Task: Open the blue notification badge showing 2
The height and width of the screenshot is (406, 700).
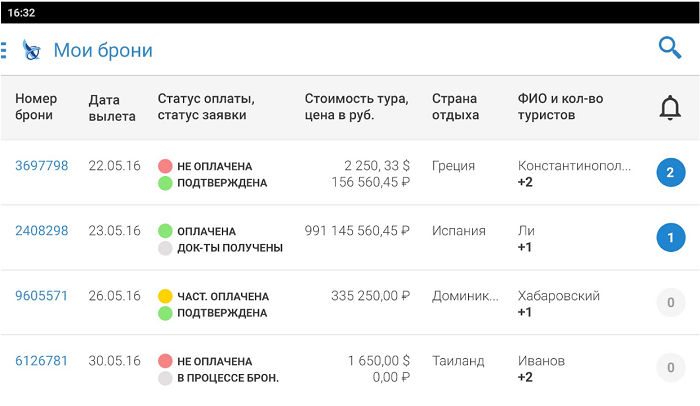Action: (x=670, y=173)
